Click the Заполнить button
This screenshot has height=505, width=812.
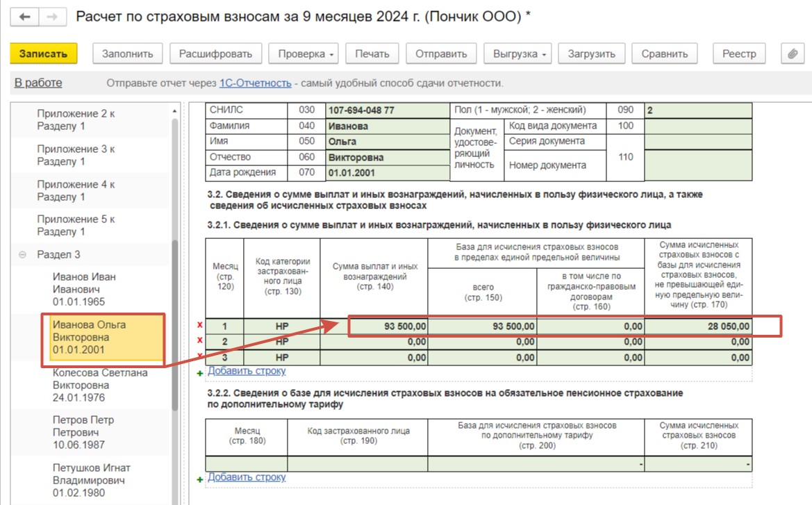(x=127, y=54)
